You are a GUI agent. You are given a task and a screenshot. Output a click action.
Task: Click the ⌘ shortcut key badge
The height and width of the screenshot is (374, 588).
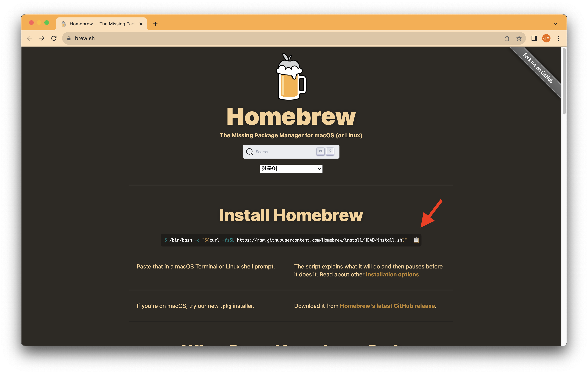tap(320, 151)
